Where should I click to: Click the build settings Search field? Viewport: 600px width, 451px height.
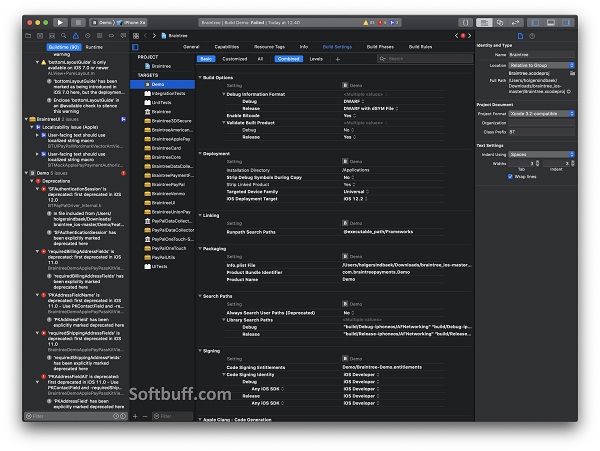424,59
